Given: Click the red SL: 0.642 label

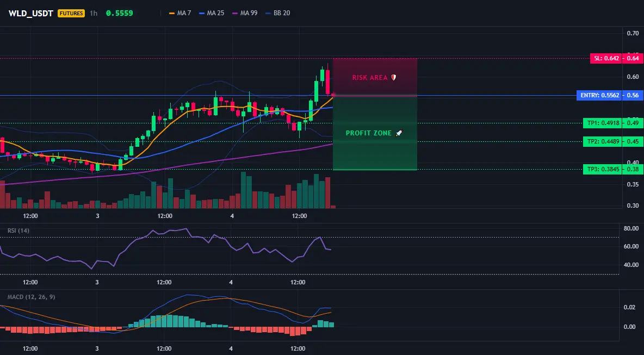Looking at the screenshot, I should pos(606,58).
